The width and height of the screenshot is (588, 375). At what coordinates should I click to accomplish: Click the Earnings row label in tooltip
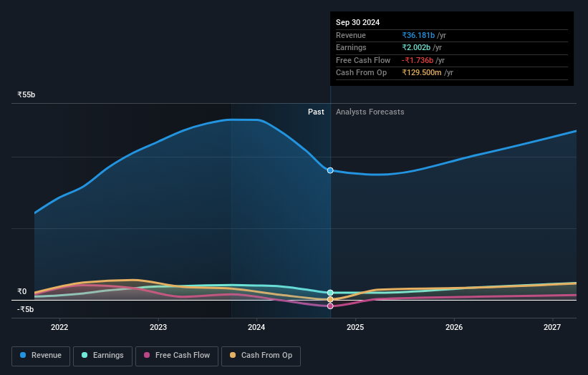point(351,47)
